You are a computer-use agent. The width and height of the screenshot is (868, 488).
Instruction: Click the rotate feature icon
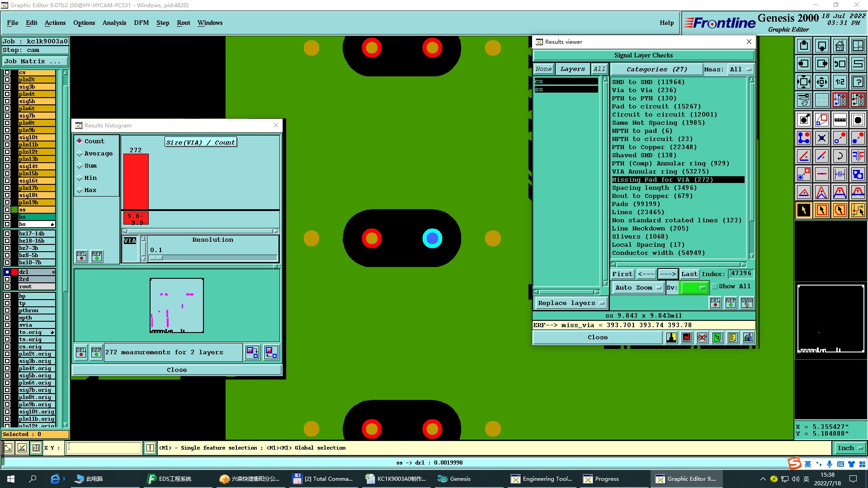[840, 156]
